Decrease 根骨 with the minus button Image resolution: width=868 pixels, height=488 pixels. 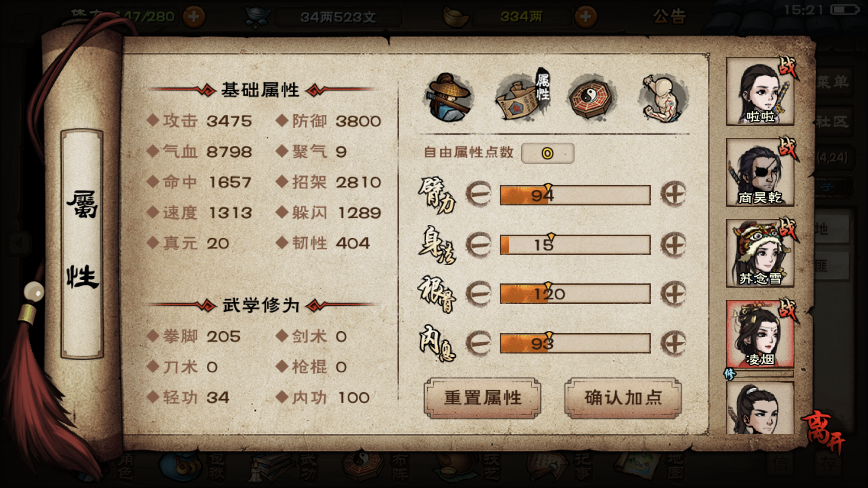click(479, 294)
